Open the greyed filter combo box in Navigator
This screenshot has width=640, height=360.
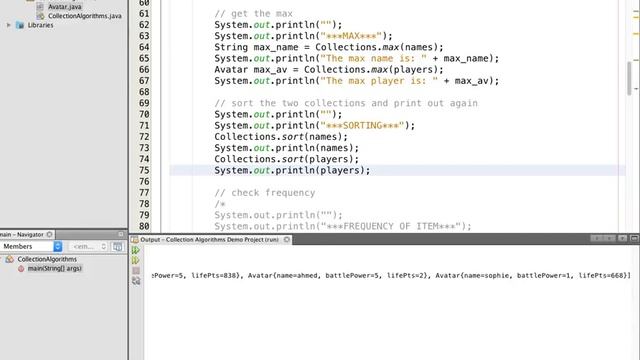tap(88, 247)
